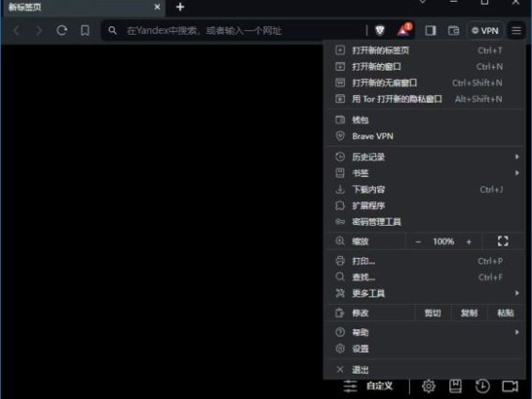Choose 打开新的标签页 menu item

[424, 50]
